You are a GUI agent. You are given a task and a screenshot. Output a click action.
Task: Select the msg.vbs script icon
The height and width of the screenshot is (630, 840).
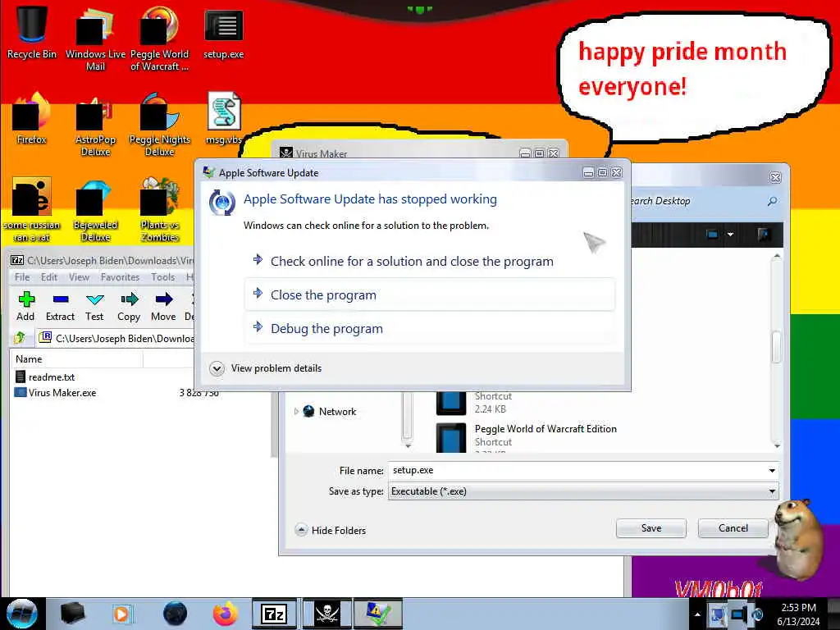click(224, 118)
